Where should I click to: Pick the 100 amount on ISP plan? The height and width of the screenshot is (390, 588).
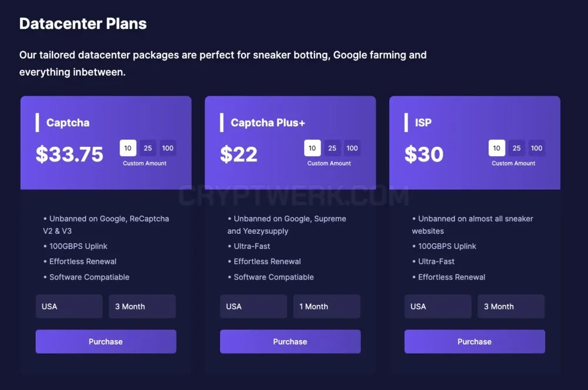537,148
